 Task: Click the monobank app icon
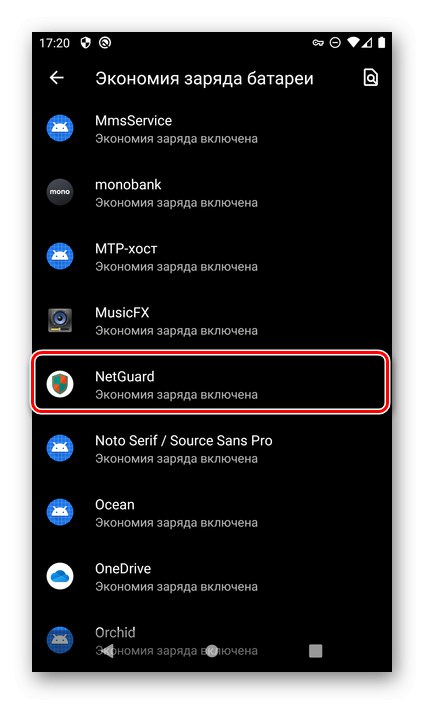click(60, 192)
